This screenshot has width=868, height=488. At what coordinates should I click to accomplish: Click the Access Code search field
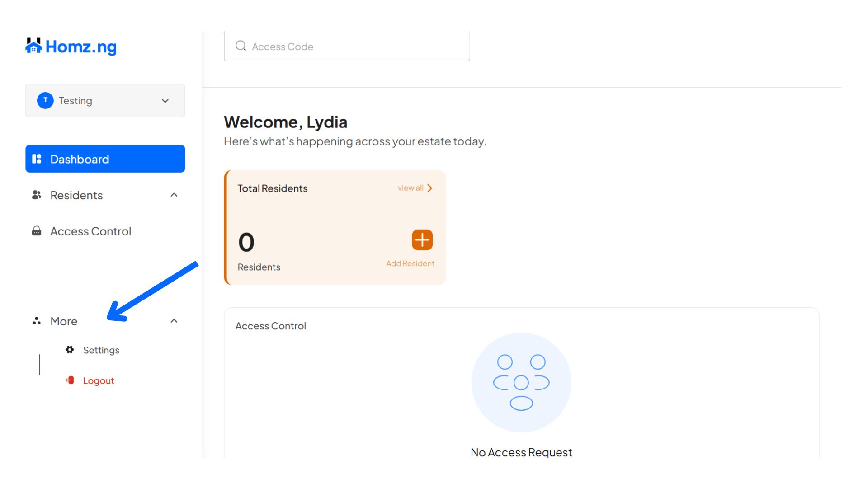pyautogui.click(x=347, y=46)
